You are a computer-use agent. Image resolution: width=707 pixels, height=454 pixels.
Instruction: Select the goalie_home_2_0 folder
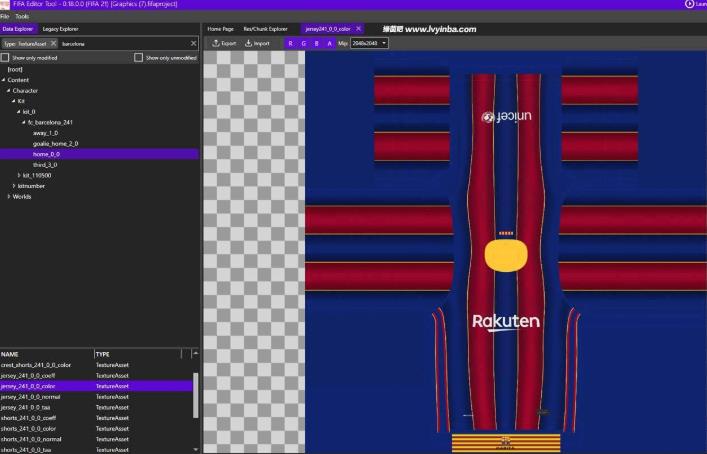point(55,143)
